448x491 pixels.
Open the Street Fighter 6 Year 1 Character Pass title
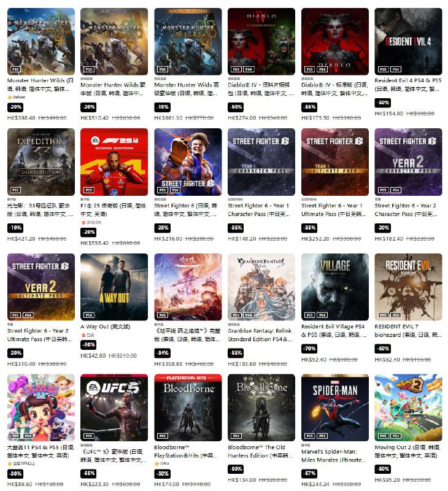(259, 210)
